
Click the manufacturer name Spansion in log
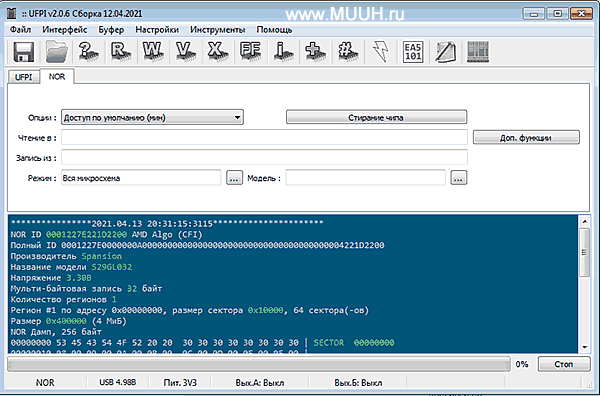pos(101,256)
